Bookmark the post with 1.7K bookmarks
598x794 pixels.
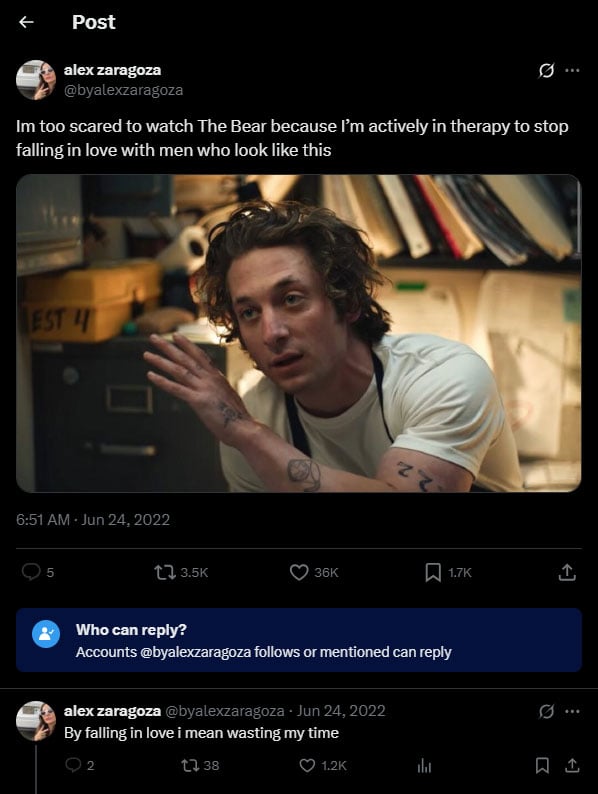tap(433, 573)
